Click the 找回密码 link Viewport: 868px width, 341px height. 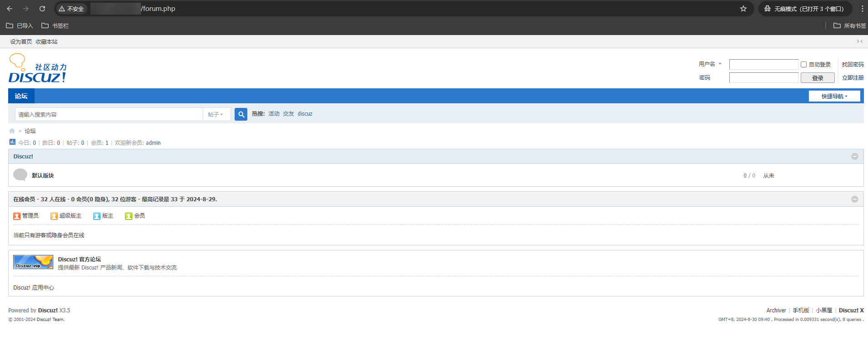point(853,65)
